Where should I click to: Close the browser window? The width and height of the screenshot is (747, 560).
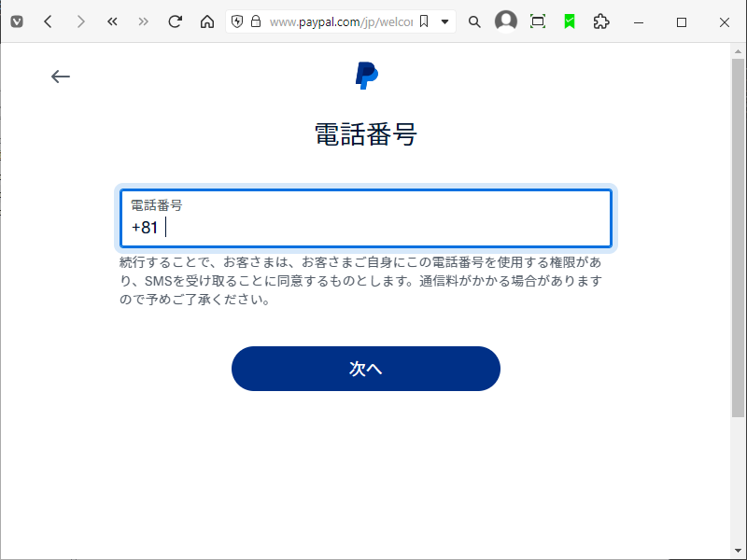coord(725,21)
